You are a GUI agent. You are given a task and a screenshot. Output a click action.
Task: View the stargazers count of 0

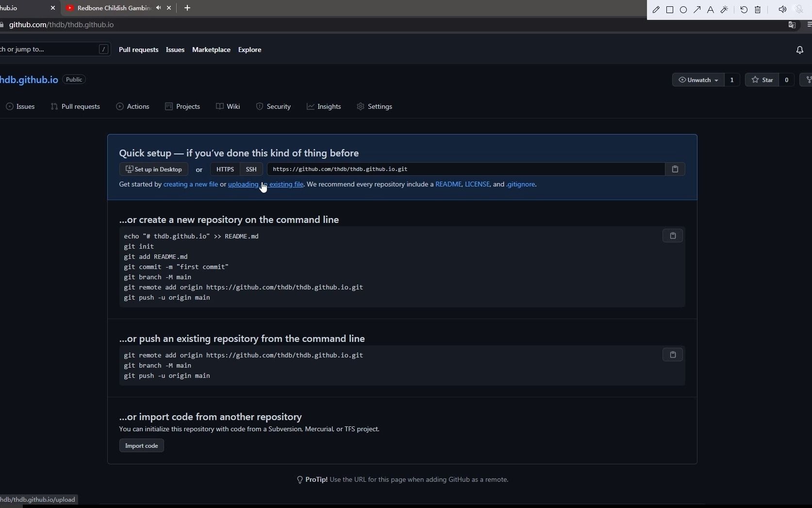[x=786, y=80]
